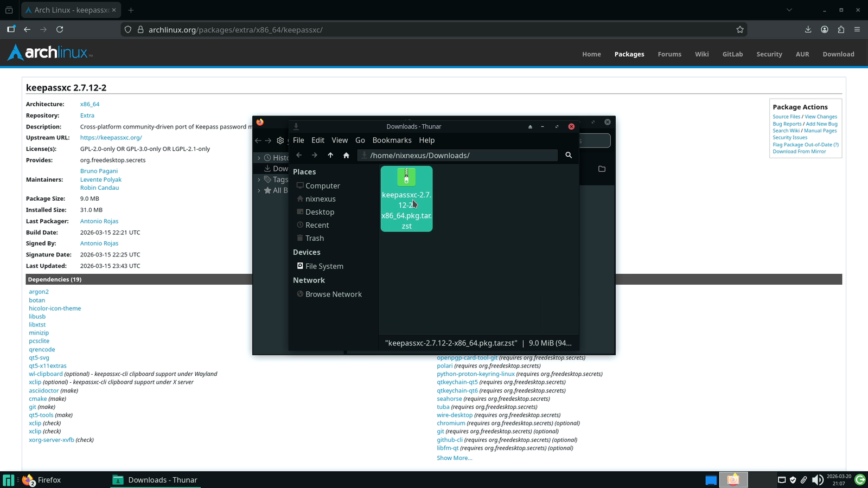Open Thunar File menu
The image size is (868, 488).
tap(298, 140)
